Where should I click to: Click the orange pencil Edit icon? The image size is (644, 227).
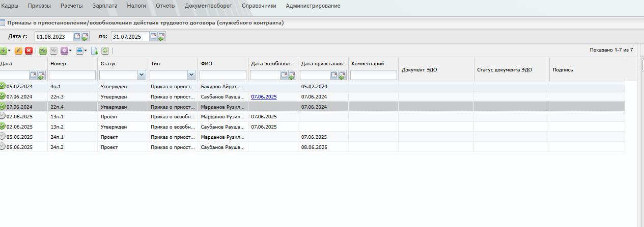pos(18,51)
